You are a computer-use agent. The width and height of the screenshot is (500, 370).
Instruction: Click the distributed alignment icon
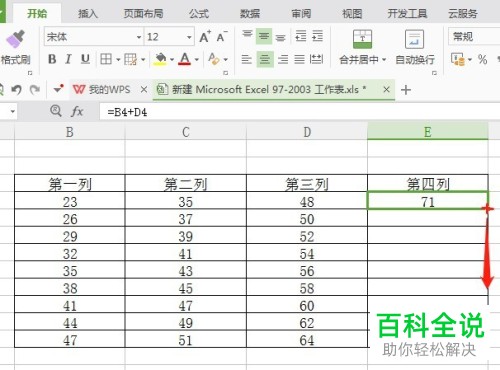pos(316,59)
